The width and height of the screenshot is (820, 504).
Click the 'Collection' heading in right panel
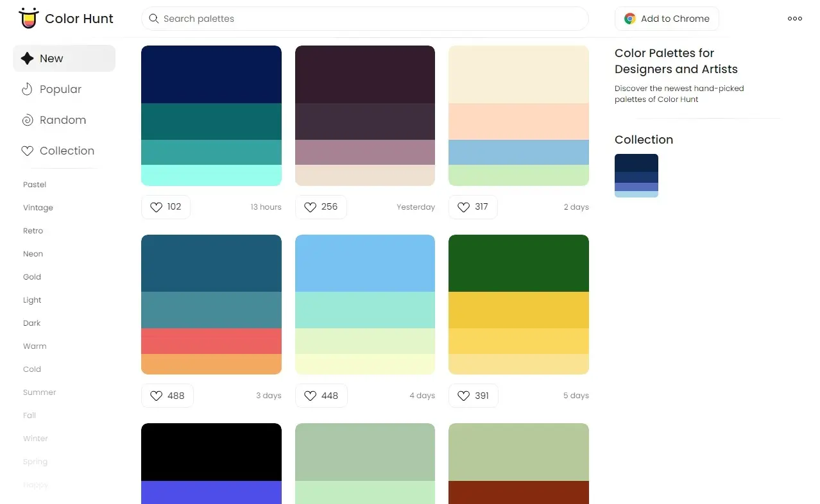tap(644, 140)
